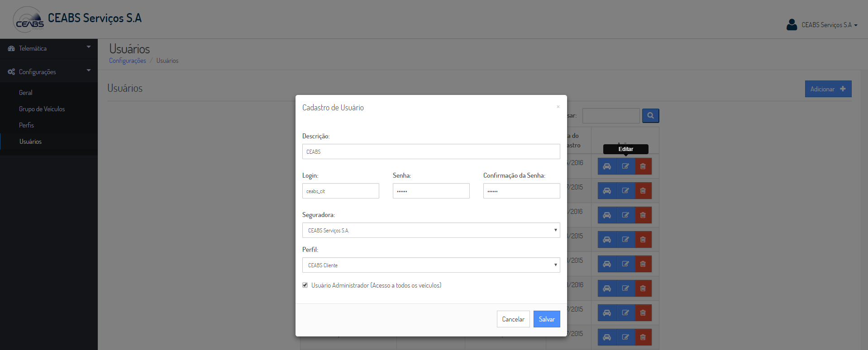Click the Descrição field containing CEABS
The width and height of the screenshot is (868, 350).
coord(431,151)
